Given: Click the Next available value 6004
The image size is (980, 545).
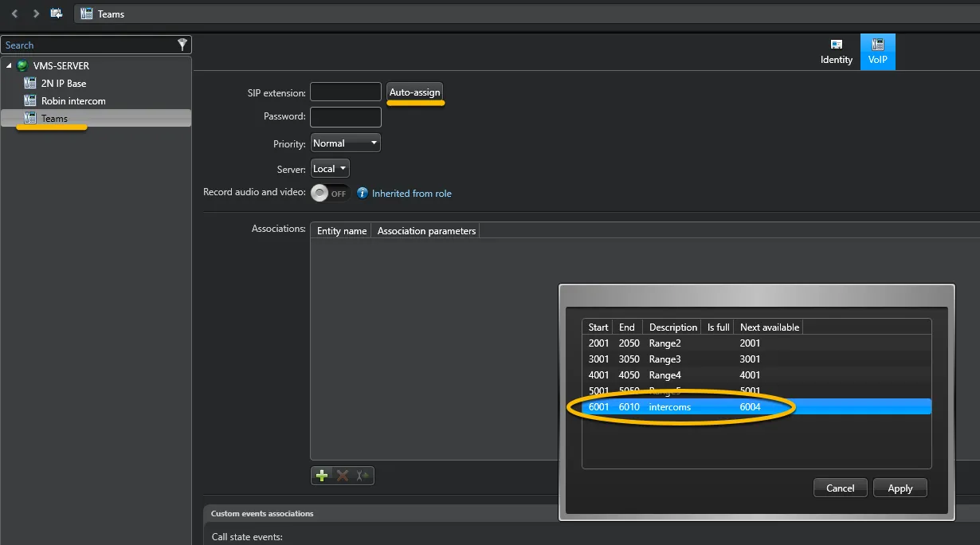Looking at the screenshot, I should [750, 407].
